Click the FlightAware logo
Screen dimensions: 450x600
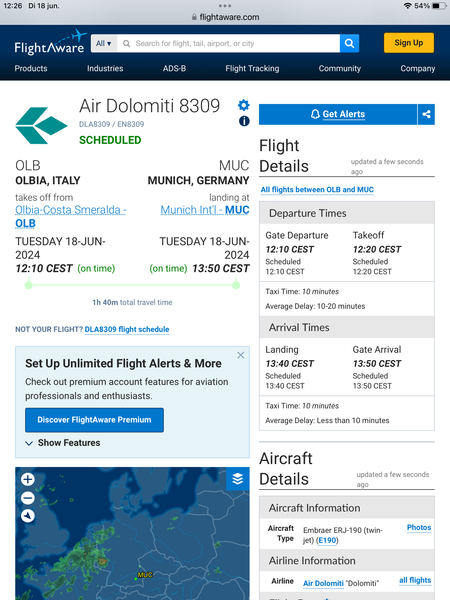point(51,43)
